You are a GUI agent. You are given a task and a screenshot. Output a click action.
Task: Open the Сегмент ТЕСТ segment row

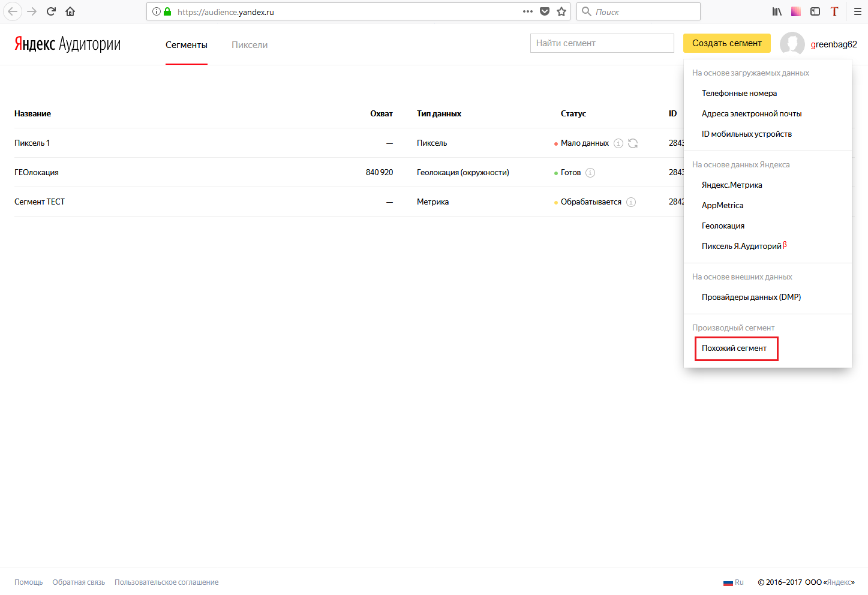349,202
